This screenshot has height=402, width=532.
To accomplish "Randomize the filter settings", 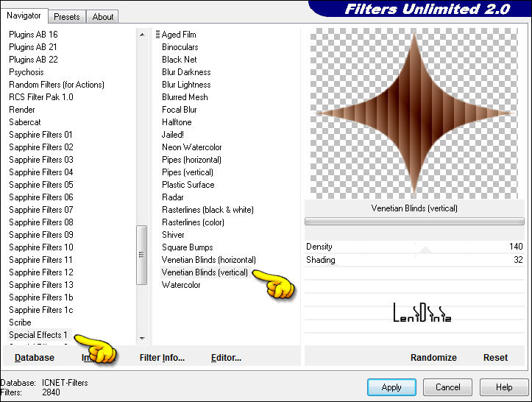I will [x=433, y=358].
